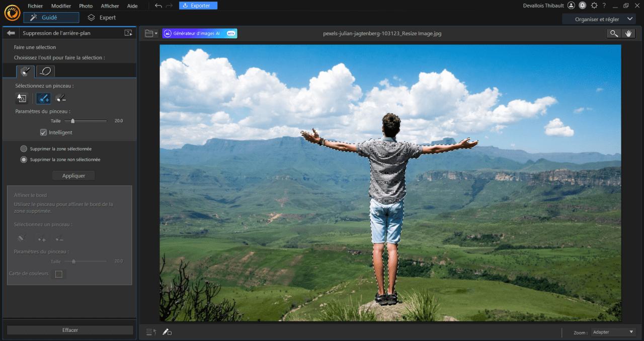Select the additive selection brush
This screenshot has height=341, width=644.
pos(43,98)
